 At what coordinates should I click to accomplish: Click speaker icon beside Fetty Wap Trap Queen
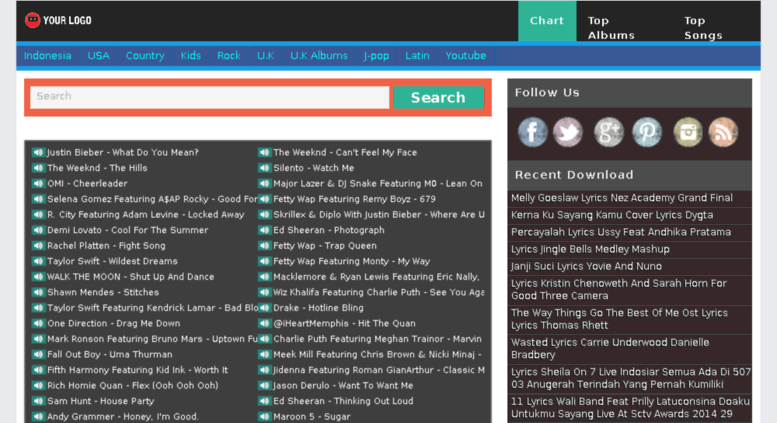coord(265,246)
